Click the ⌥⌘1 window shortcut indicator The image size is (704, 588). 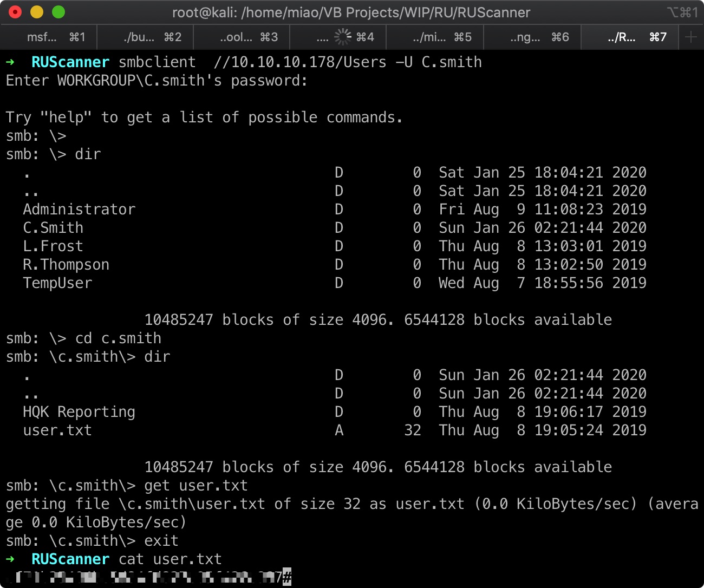[682, 12]
